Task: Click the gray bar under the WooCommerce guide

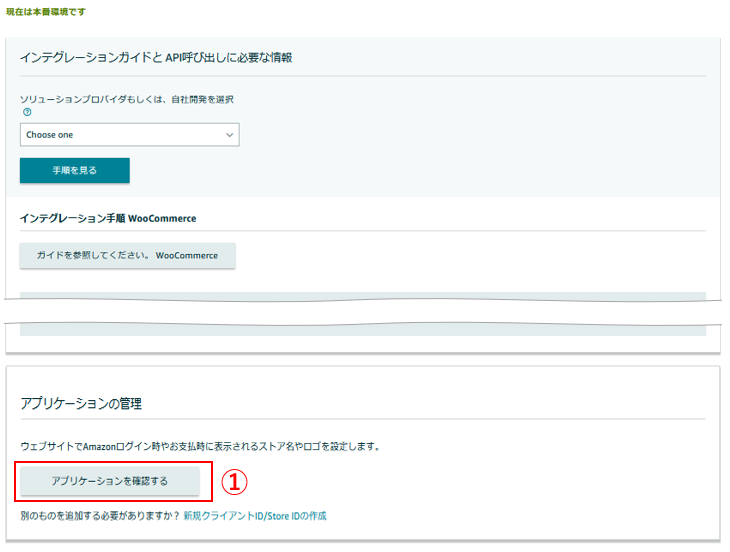Action: coord(362,297)
